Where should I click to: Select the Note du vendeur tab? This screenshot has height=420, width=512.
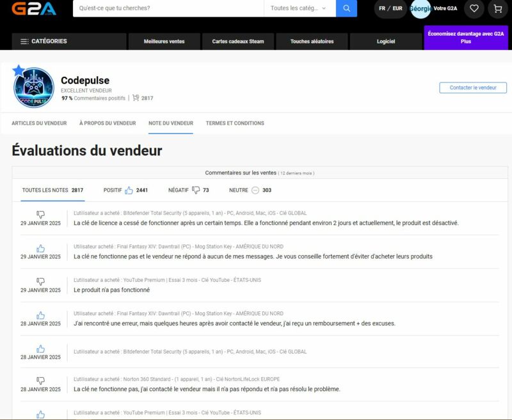pos(171,123)
